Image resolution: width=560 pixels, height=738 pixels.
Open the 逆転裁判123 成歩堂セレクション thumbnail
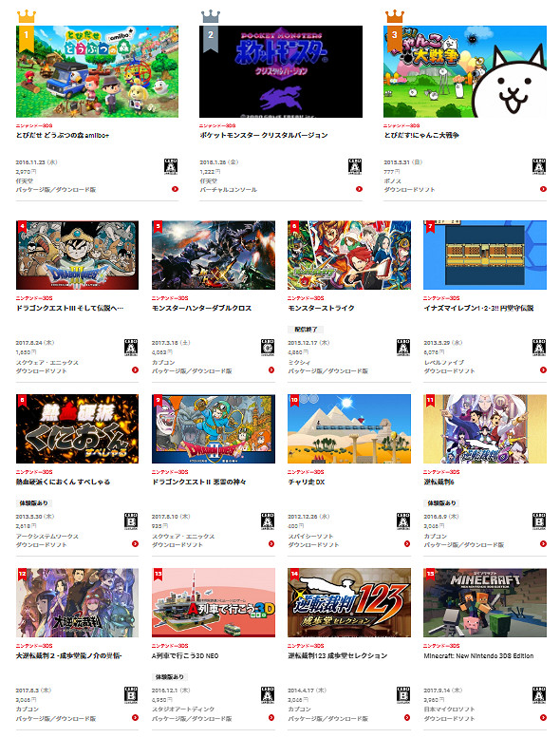(x=349, y=603)
